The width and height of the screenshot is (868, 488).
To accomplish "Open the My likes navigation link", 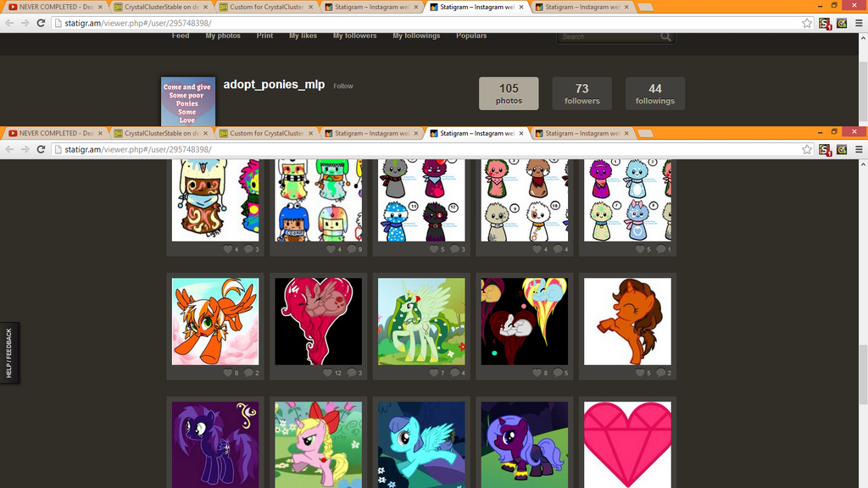I will click(x=303, y=36).
